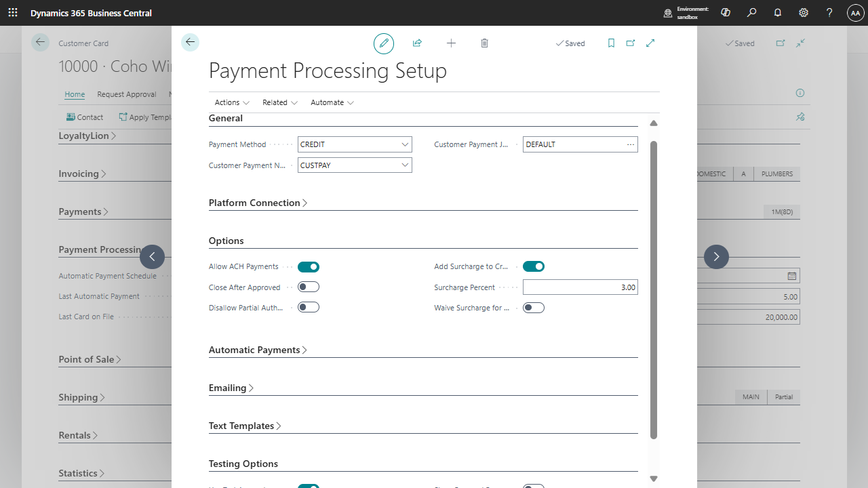Expand the dialog to full screen icon
The image size is (868, 488).
point(650,43)
